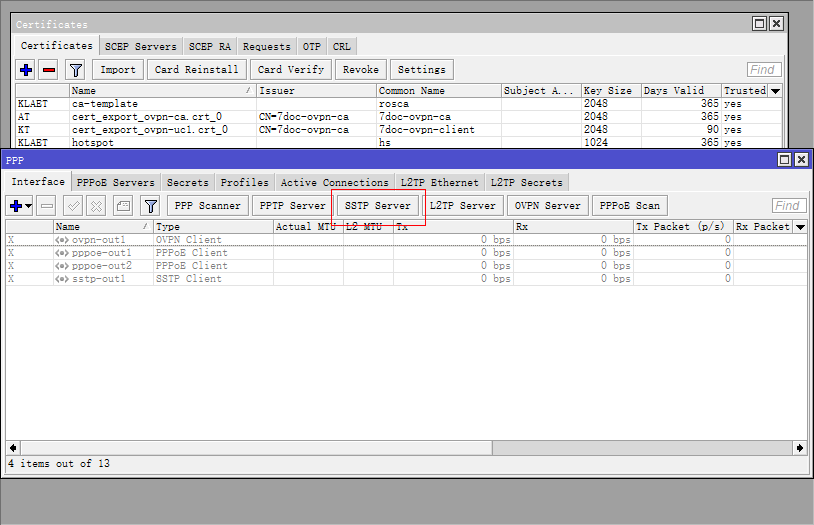The height and width of the screenshot is (525, 814).
Task: Sort PPP interfaces by Name column header
Action: point(100,227)
